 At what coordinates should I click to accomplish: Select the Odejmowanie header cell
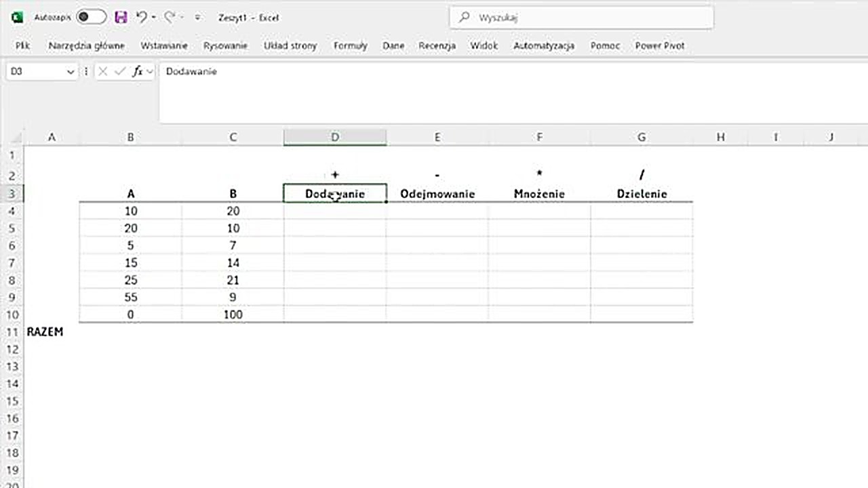[x=437, y=194]
